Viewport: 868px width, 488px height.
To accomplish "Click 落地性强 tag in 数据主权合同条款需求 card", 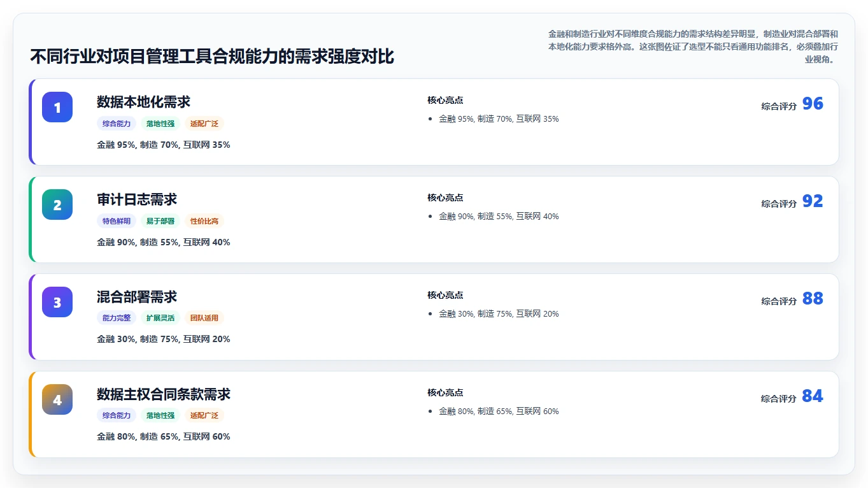I will 160,415.
